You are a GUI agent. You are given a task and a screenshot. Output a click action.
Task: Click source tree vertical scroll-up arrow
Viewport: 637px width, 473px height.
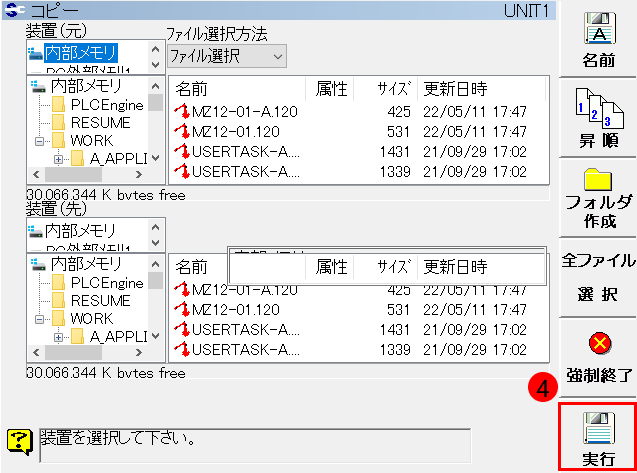tap(156, 86)
